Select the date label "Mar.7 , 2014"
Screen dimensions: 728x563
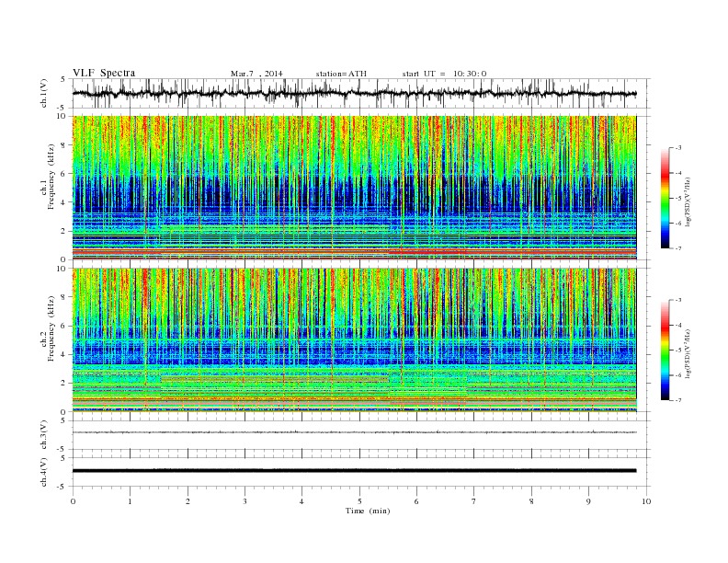pos(256,74)
